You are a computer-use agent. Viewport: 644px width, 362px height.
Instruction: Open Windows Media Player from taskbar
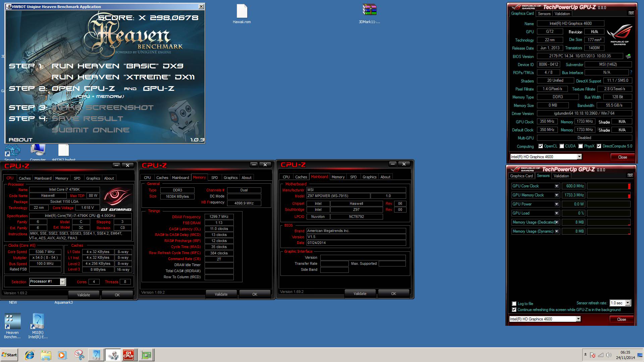[62, 355]
